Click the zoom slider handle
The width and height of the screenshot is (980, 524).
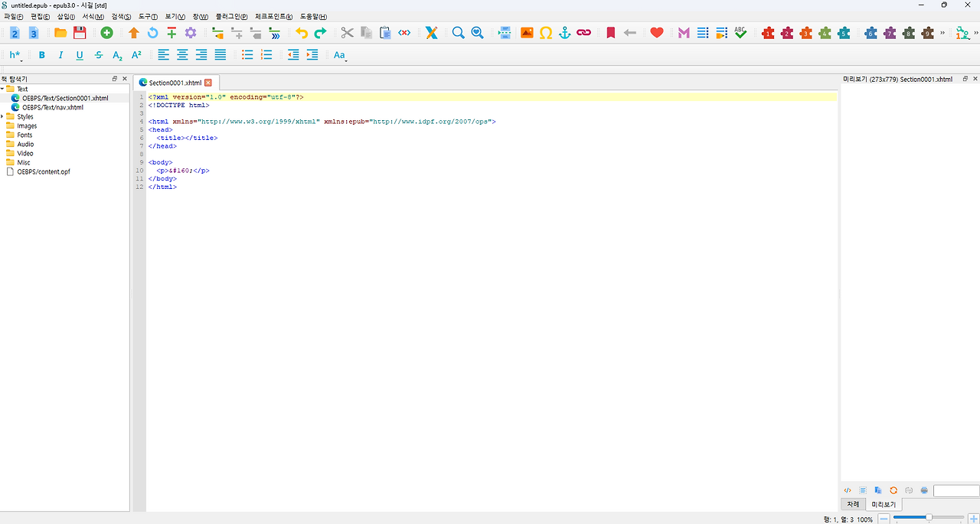coord(929,519)
